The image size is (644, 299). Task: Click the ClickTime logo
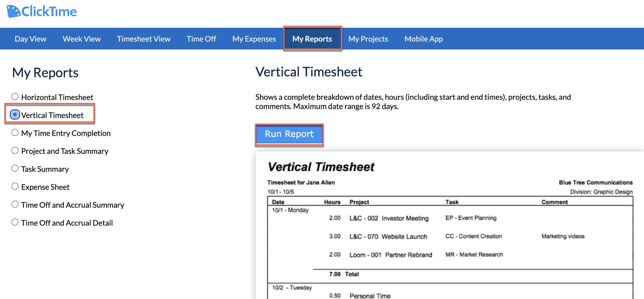(x=42, y=11)
